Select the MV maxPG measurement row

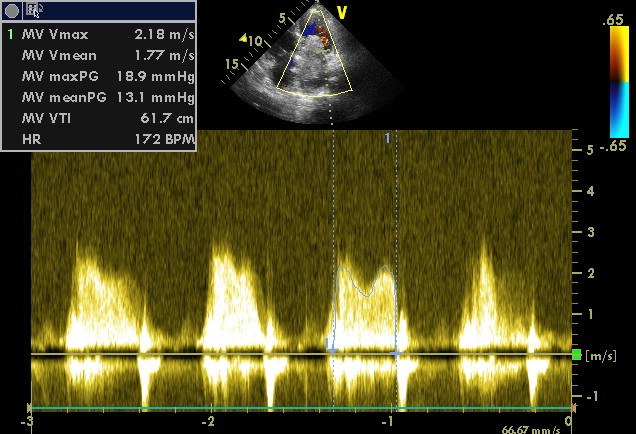pyautogui.click(x=98, y=76)
